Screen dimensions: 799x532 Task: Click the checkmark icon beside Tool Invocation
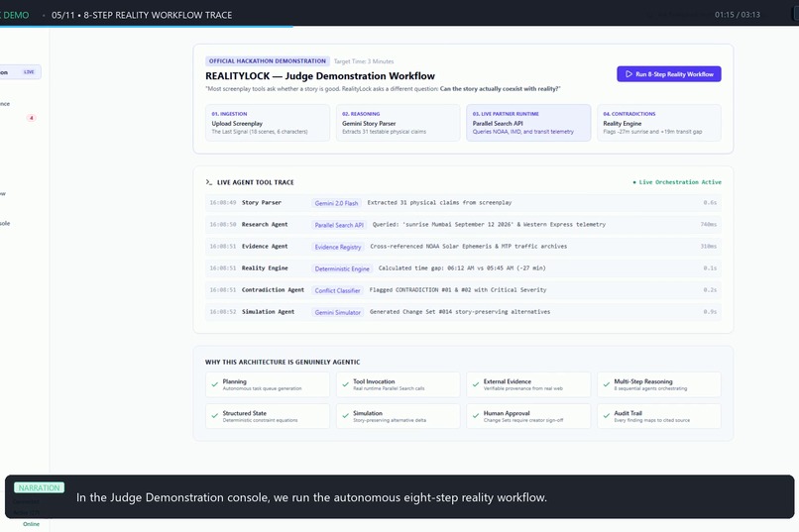346,384
